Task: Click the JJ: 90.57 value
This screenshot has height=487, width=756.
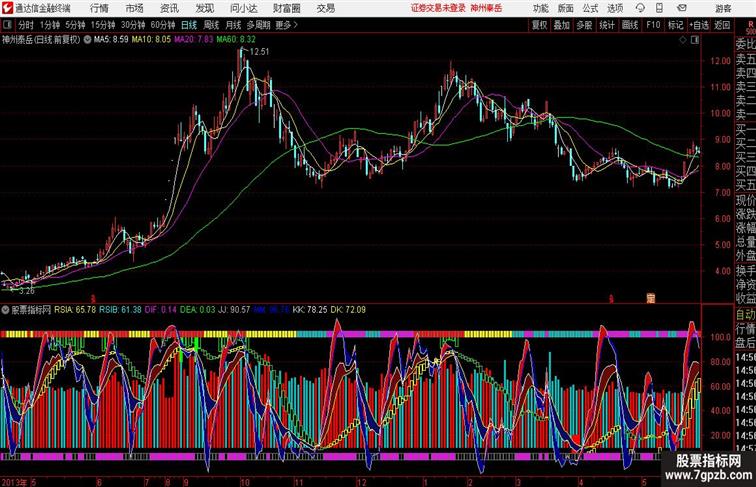Action: [234, 310]
